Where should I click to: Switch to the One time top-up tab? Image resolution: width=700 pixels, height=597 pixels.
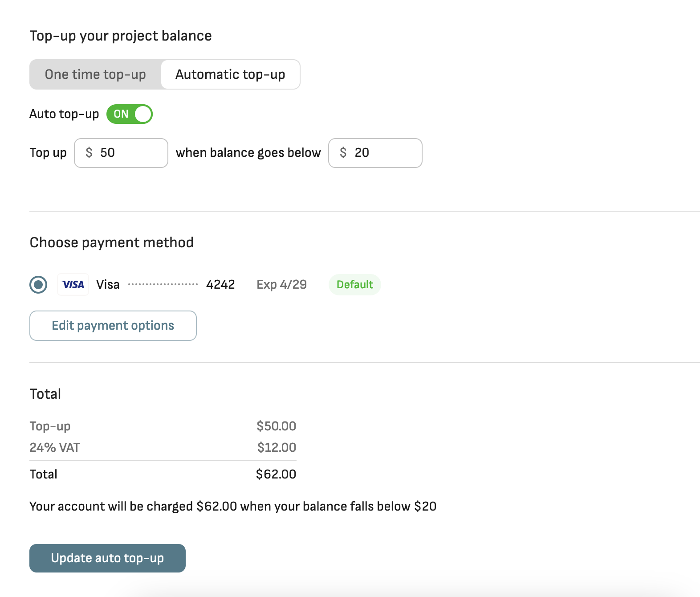95,74
